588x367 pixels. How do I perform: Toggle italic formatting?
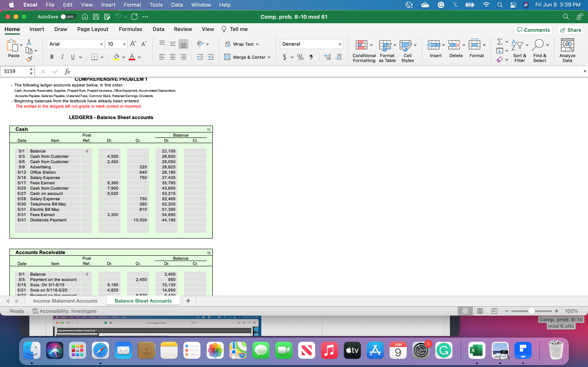(62, 57)
